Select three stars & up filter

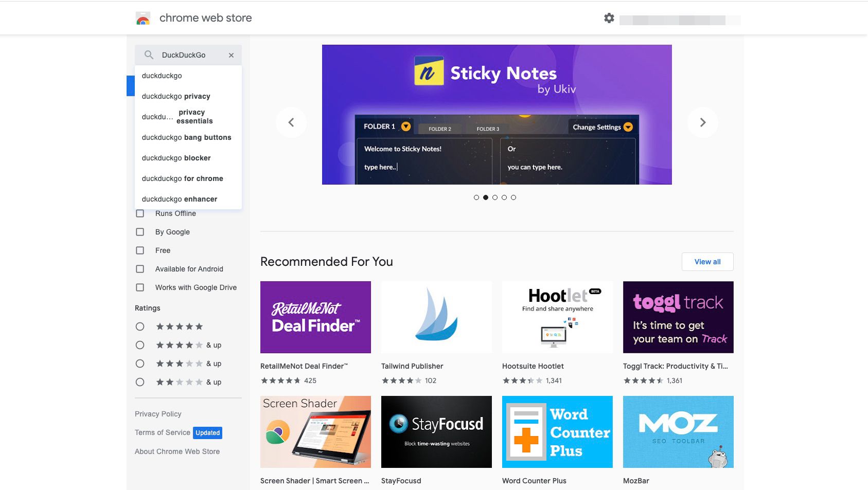tap(140, 364)
